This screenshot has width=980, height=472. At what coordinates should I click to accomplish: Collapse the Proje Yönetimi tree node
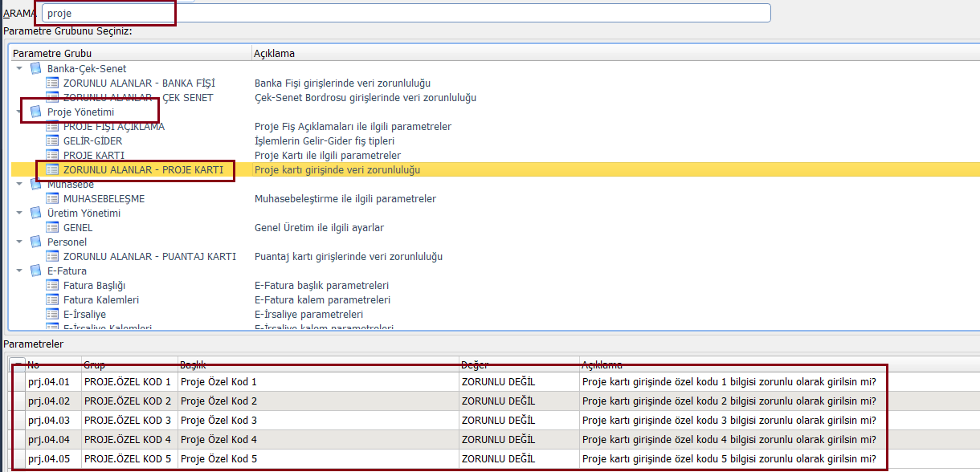coord(19,112)
